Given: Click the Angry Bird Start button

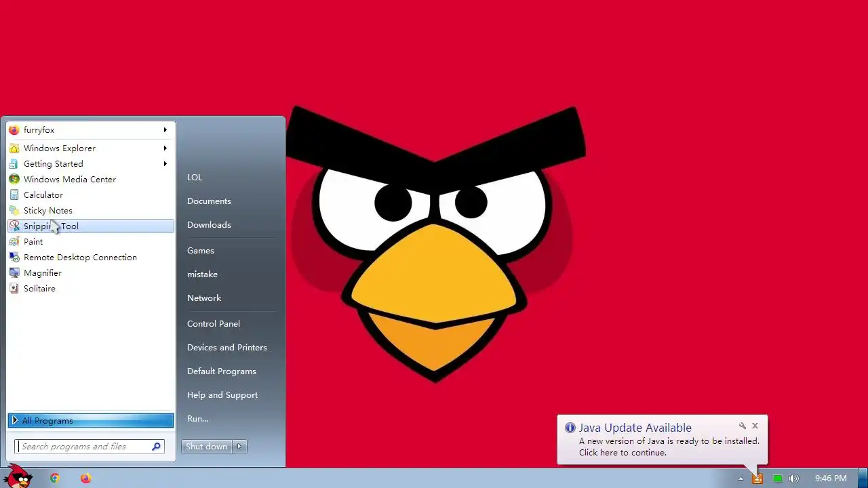Looking at the screenshot, I should point(18,477).
